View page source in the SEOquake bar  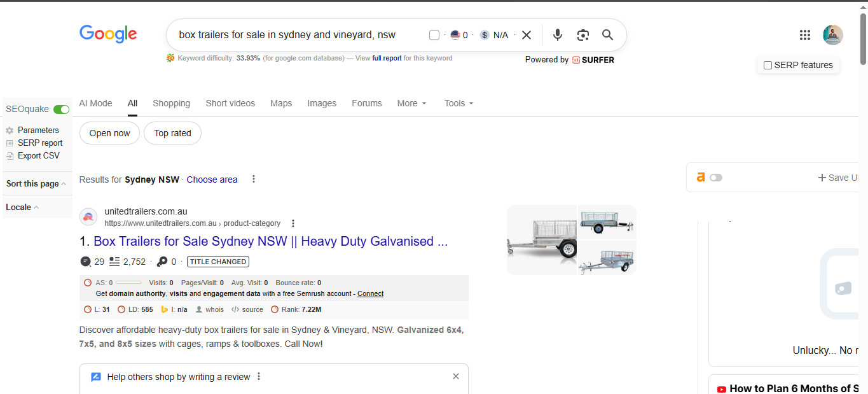pos(247,309)
